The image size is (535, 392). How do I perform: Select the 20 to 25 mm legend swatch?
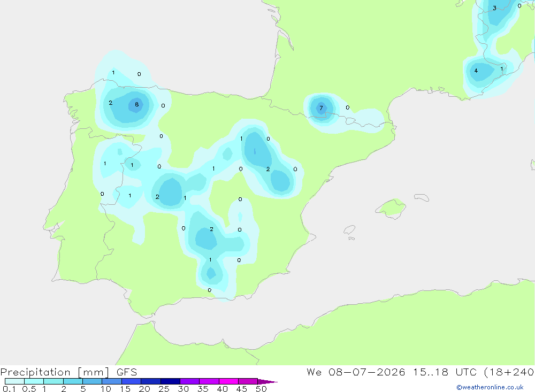[151, 381]
